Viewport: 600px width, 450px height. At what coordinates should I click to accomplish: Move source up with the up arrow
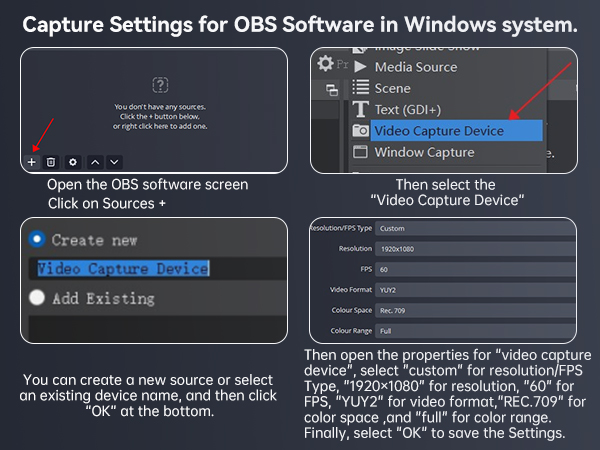(95, 161)
